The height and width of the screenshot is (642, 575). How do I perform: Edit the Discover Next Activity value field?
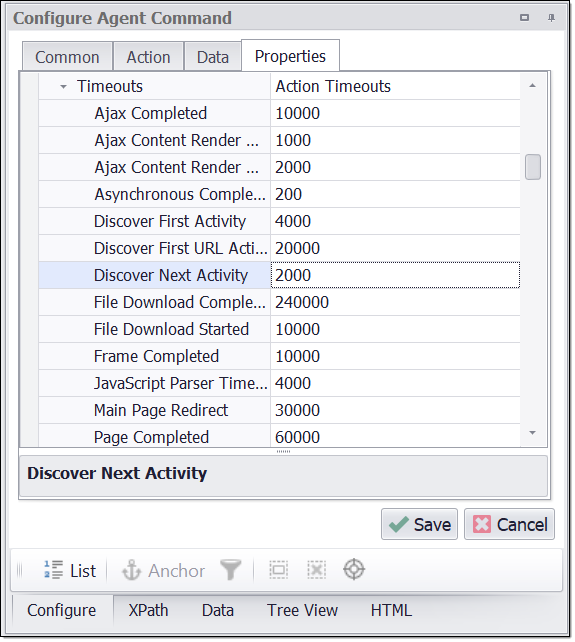(395, 275)
